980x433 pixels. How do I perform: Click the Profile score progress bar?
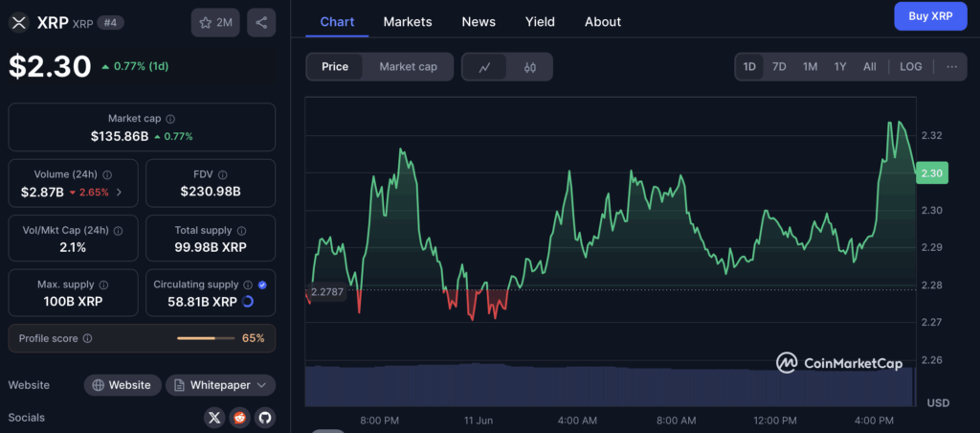[x=205, y=338]
